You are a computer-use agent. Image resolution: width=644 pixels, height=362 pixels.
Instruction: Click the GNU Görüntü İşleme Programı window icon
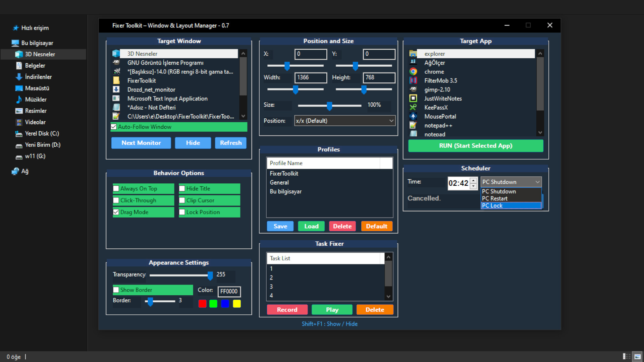point(116,62)
